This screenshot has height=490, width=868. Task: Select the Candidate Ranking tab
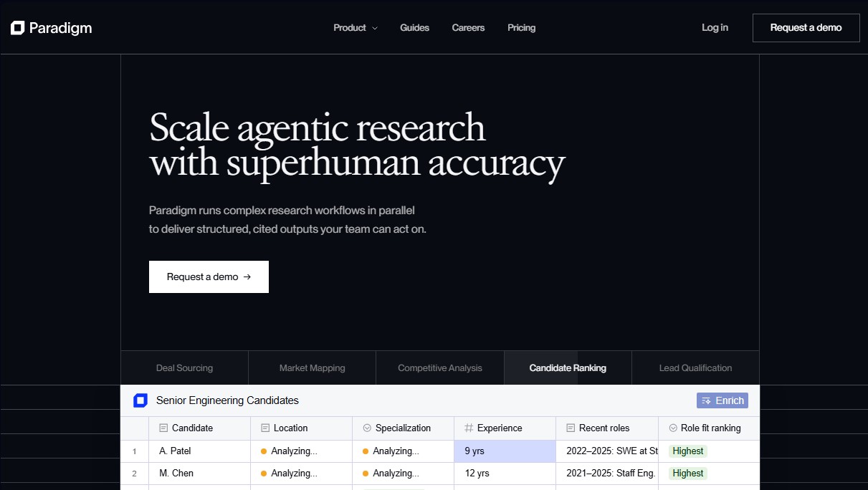(568, 367)
